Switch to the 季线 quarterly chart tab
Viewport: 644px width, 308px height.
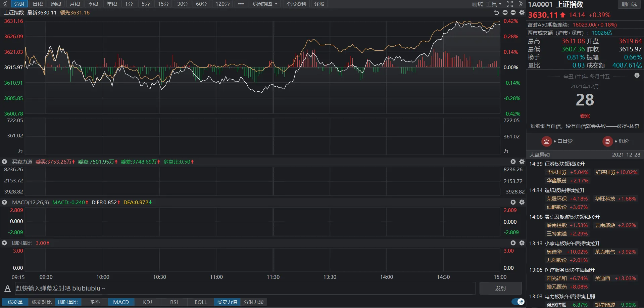(93, 4)
